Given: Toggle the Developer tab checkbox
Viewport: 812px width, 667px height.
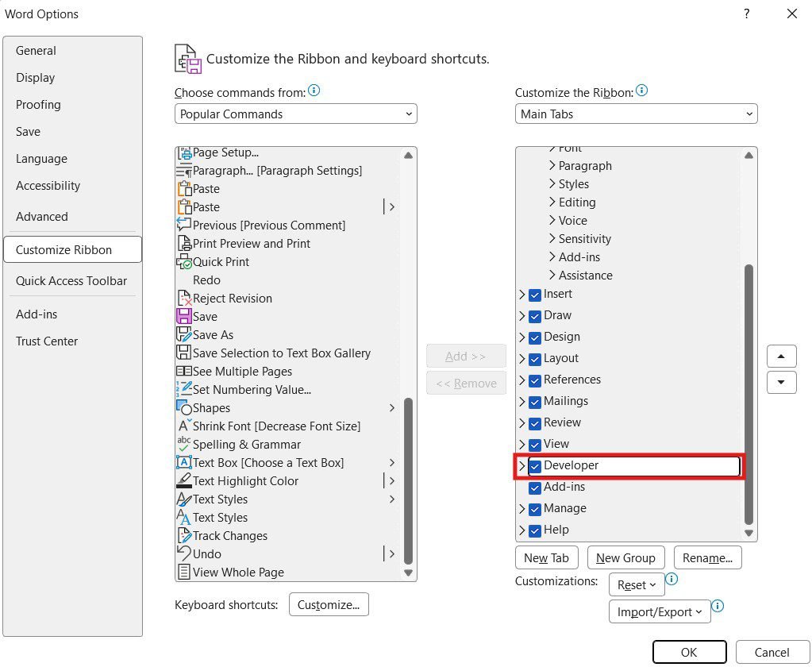Looking at the screenshot, I should pyautogui.click(x=535, y=466).
